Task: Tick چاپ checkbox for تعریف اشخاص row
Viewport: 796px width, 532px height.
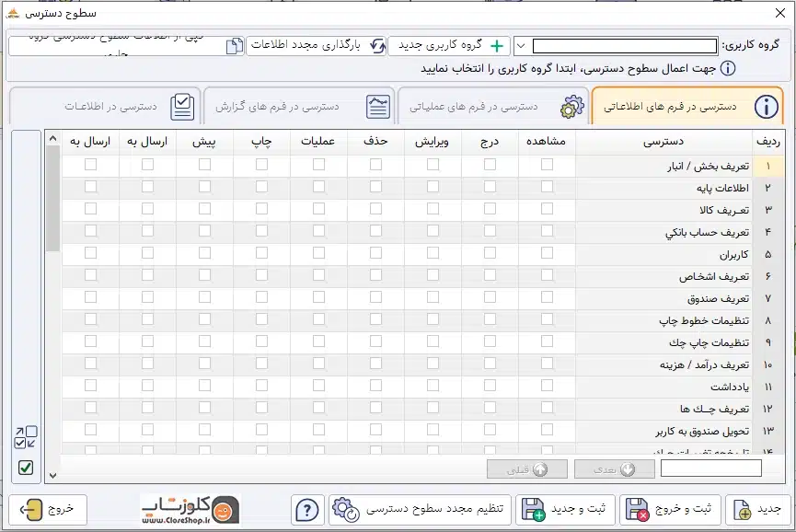Action: pyautogui.click(x=261, y=274)
